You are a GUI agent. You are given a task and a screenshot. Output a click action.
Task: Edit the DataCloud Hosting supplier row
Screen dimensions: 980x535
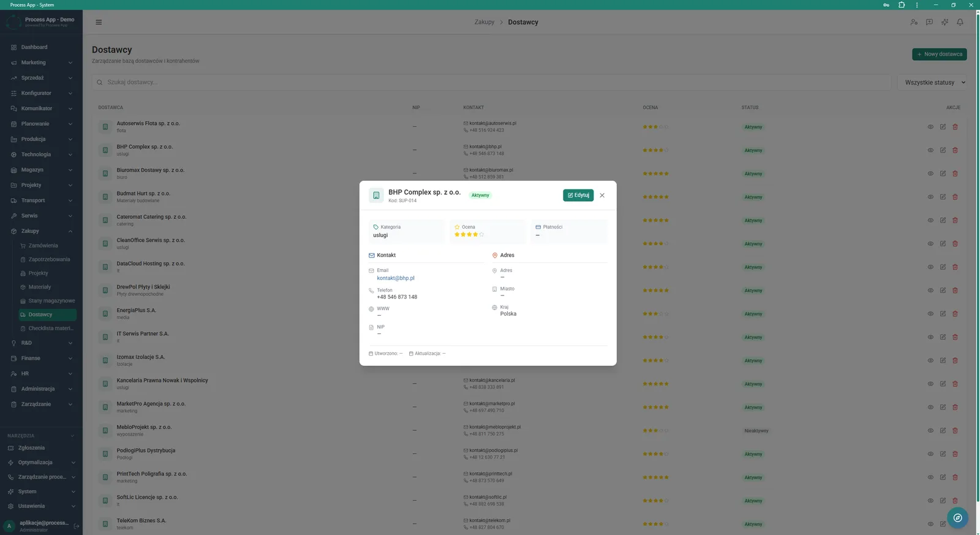pos(943,267)
